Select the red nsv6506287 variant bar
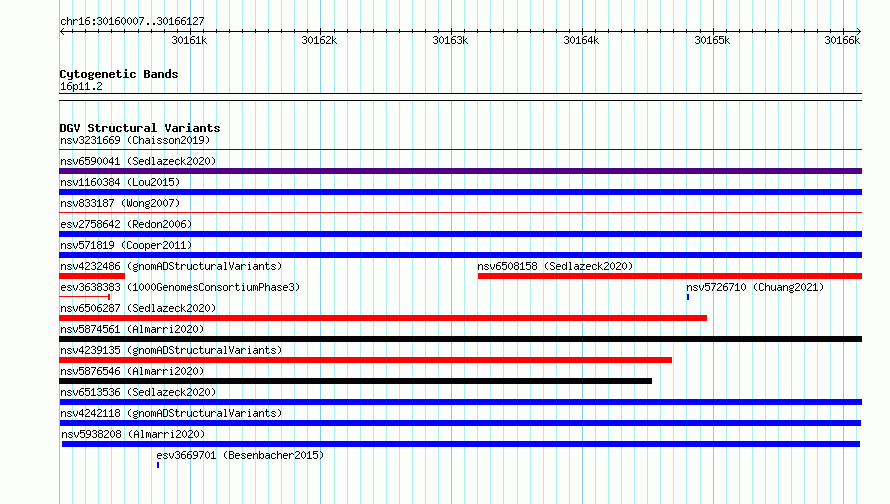890x504 pixels. click(383, 318)
